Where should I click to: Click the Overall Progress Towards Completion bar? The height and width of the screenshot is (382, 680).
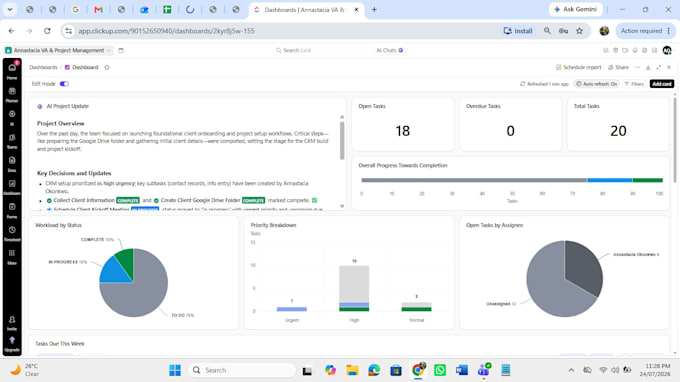[x=512, y=180]
